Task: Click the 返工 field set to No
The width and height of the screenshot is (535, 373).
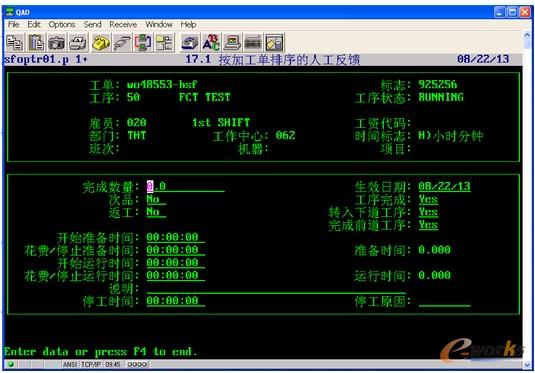Action: point(156,212)
